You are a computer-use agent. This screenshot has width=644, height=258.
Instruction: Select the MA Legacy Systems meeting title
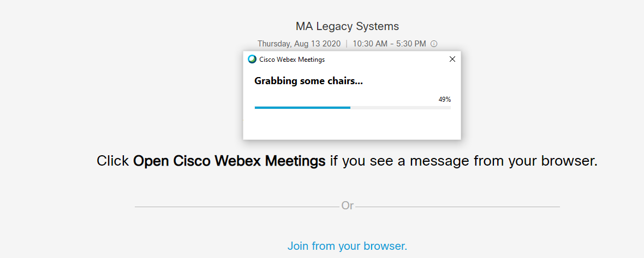347,26
